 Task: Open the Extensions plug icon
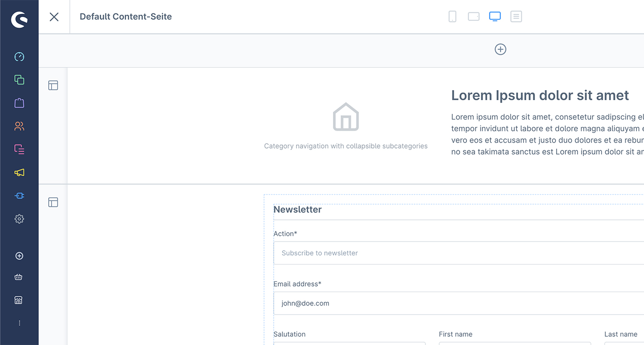click(x=19, y=195)
